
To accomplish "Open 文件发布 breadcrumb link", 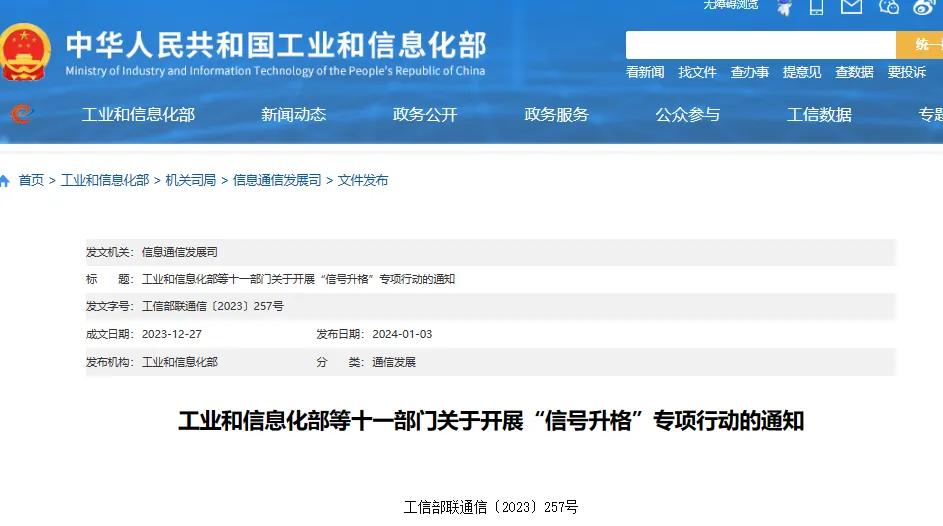I will click(x=363, y=180).
